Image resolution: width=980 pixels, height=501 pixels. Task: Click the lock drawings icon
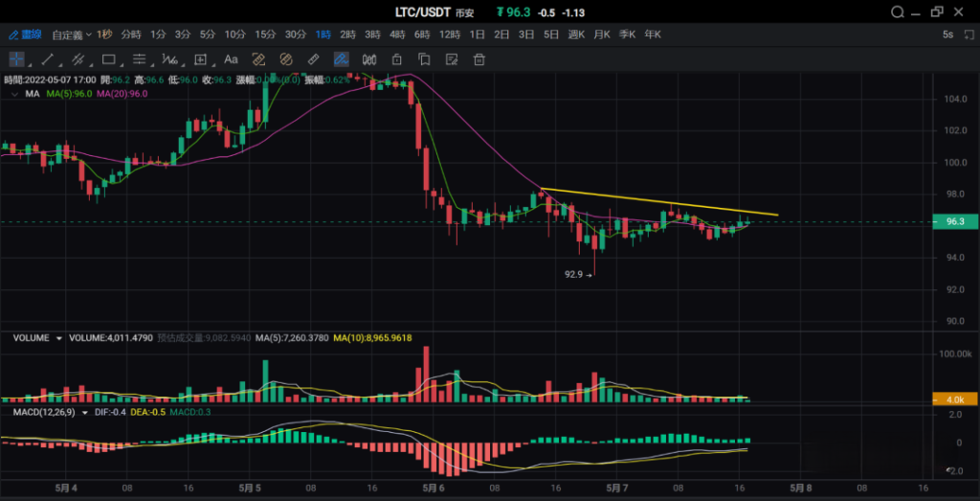(396, 59)
